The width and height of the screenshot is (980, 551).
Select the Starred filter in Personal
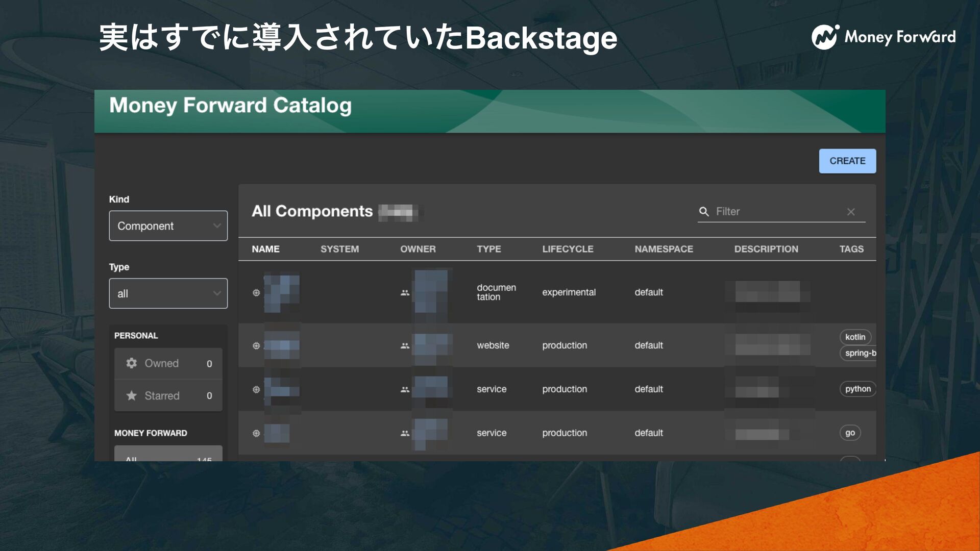[x=168, y=395]
